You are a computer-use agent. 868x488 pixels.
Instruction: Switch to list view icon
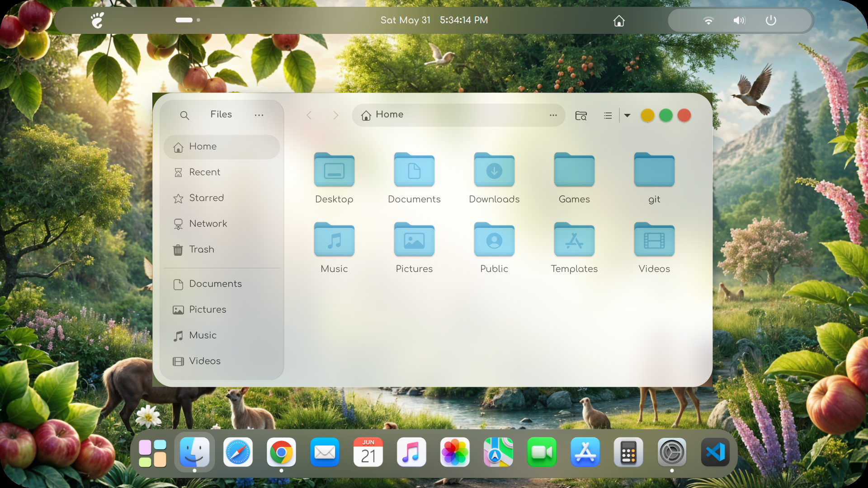608,116
